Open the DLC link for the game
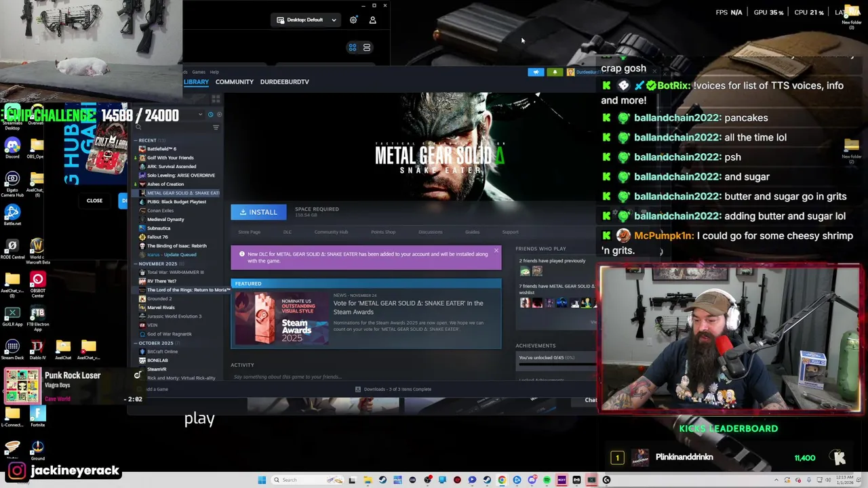This screenshot has width=868, height=488. (288, 232)
